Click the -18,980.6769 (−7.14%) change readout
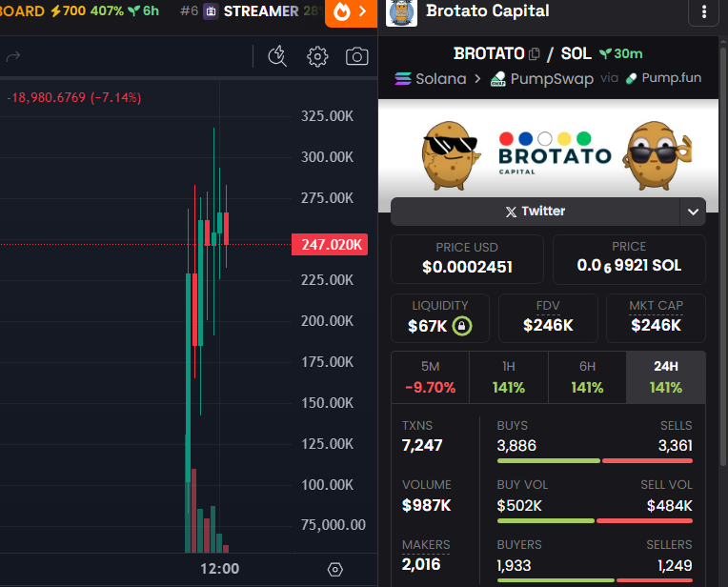Viewport: 728px width, 587px height. (x=73, y=97)
